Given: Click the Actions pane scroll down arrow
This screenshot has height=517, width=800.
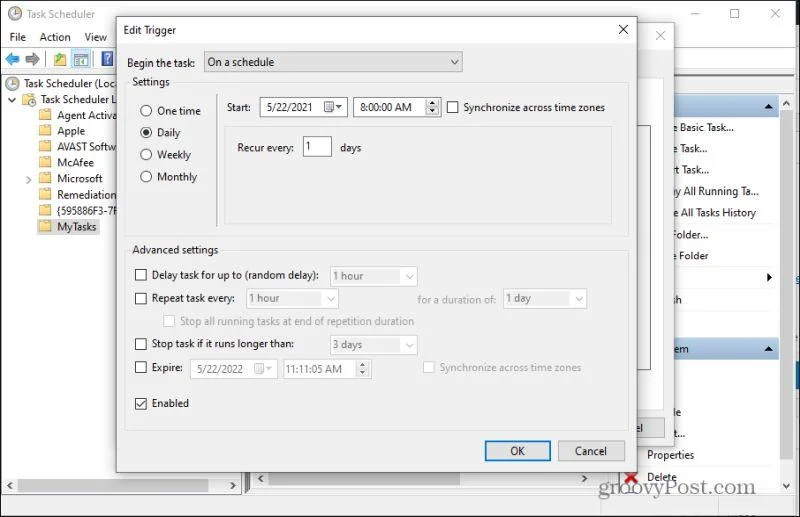Looking at the screenshot, I should [x=786, y=486].
